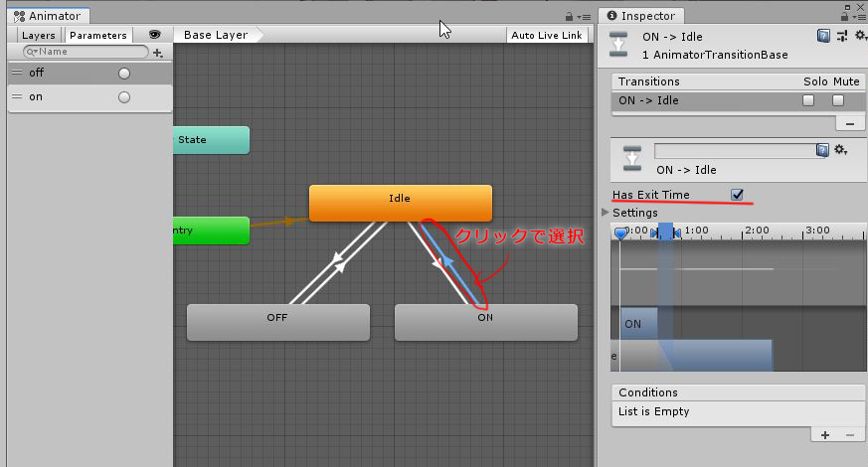Select the ON state node

pos(485,322)
